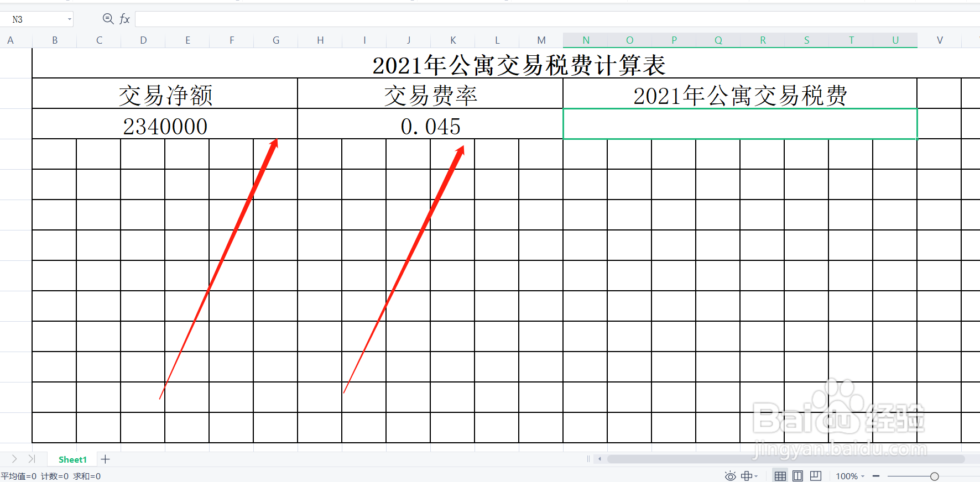This screenshot has height=482, width=980.
Task: Select column D header
Action: point(143,40)
